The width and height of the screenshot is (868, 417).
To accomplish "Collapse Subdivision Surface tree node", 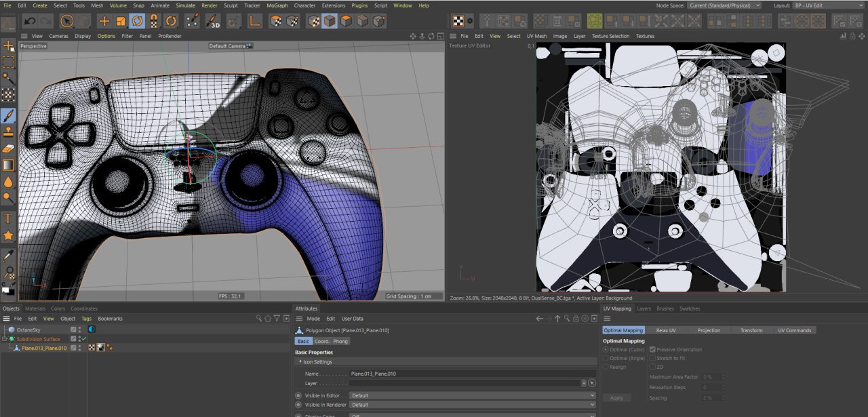I will (5, 339).
